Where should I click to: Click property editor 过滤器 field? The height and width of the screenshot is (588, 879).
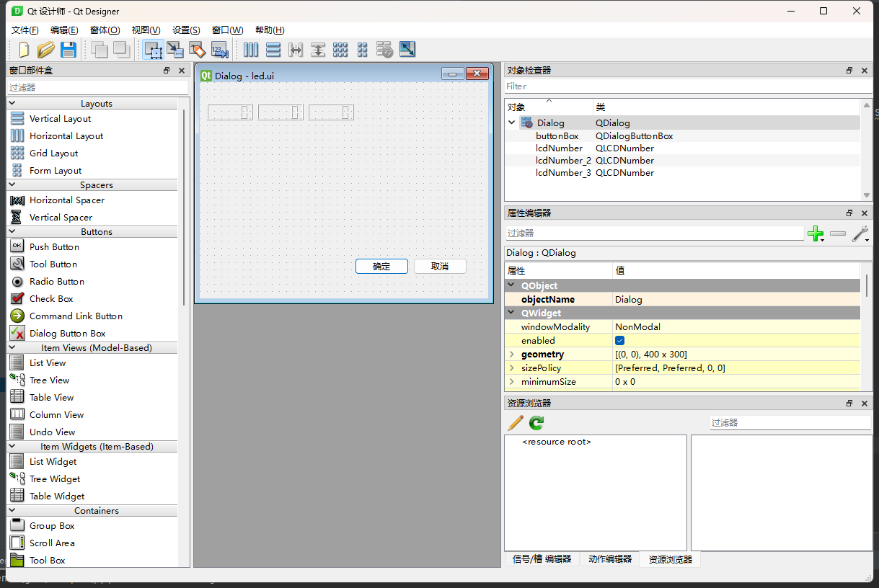[654, 233]
